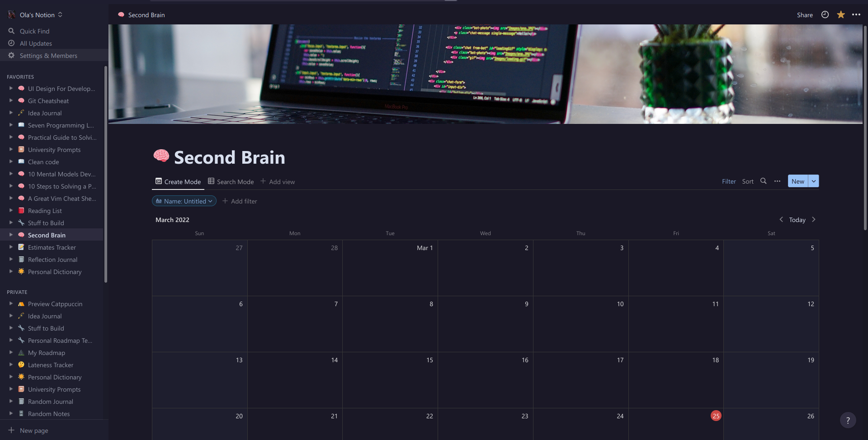
Task: Expand the Random Notes toggle arrow
Action: tap(11, 413)
